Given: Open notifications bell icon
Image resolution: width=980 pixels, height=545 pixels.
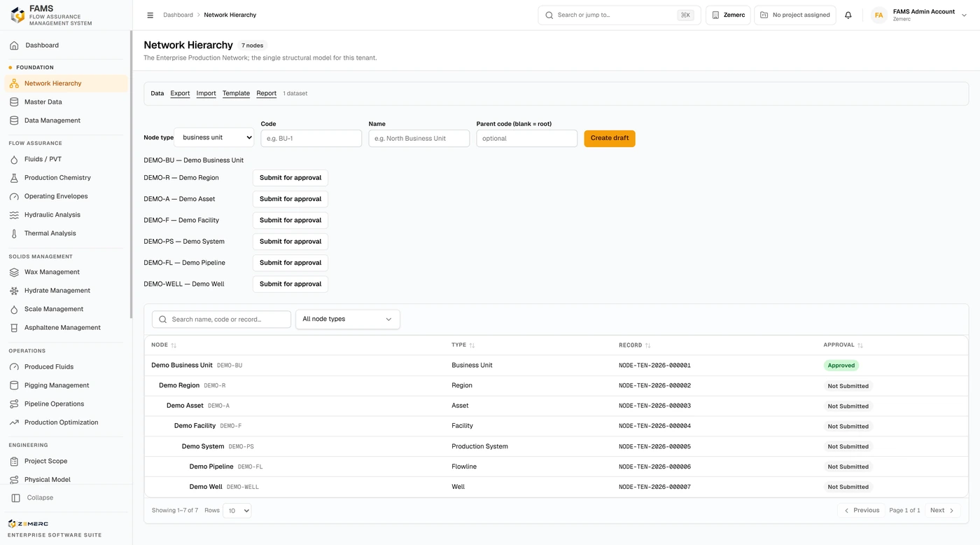Looking at the screenshot, I should click(x=848, y=15).
